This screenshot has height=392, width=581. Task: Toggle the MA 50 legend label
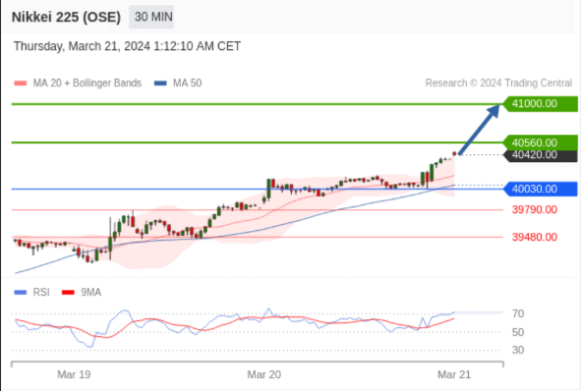(187, 83)
